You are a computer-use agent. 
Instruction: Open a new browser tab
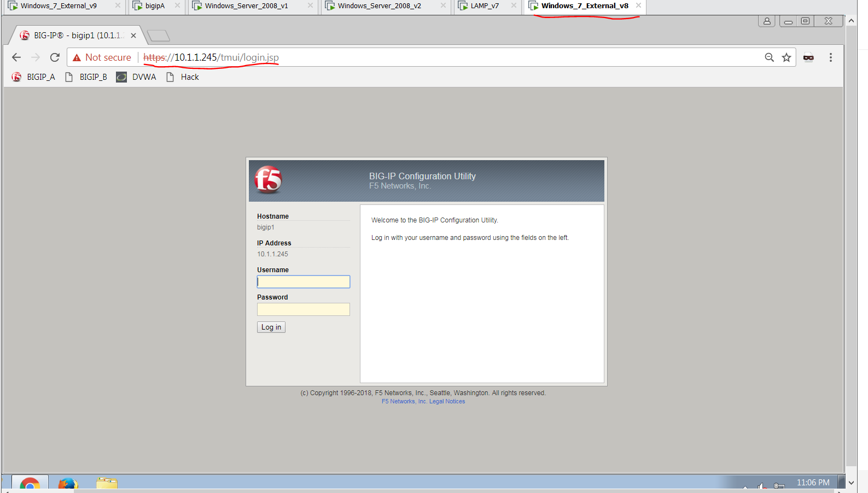click(x=159, y=36)
